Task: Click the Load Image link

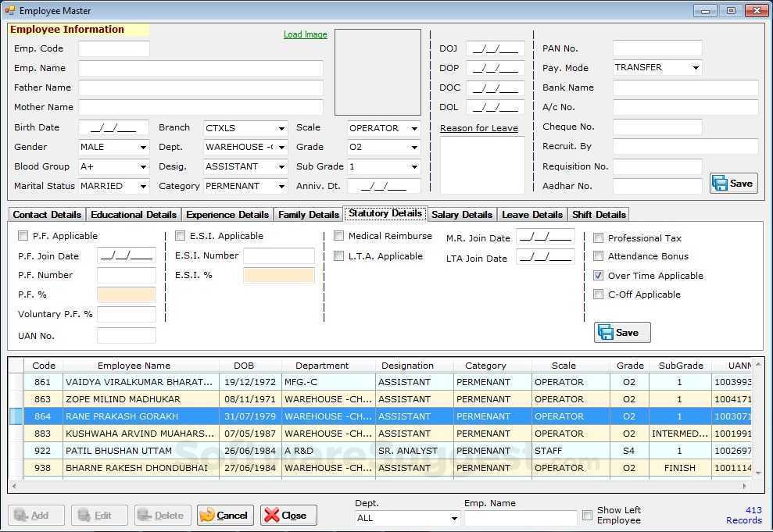Action: tap(305, 35)
